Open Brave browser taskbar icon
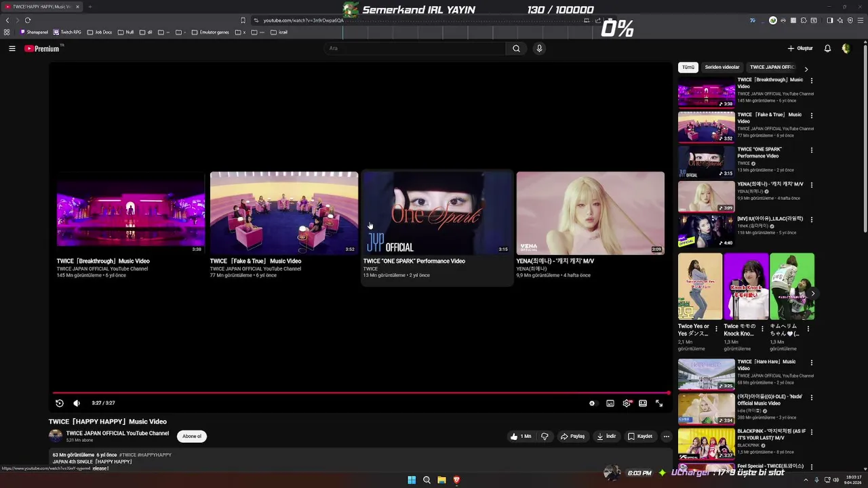Screen dimensions: 868x488 456,480
